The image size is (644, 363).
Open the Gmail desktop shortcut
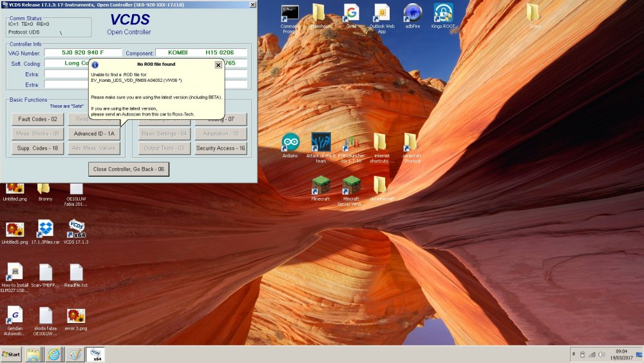coord(351,16)
